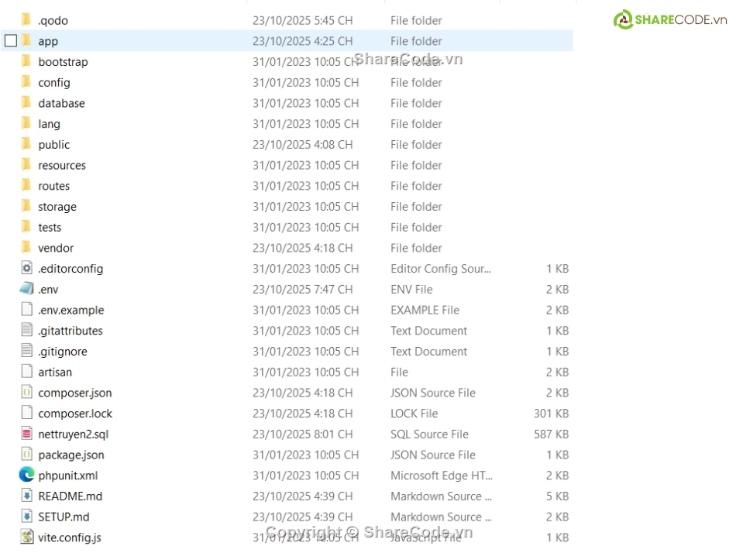Select the package.json file icon
736x560 pixels.
(27, 455)
